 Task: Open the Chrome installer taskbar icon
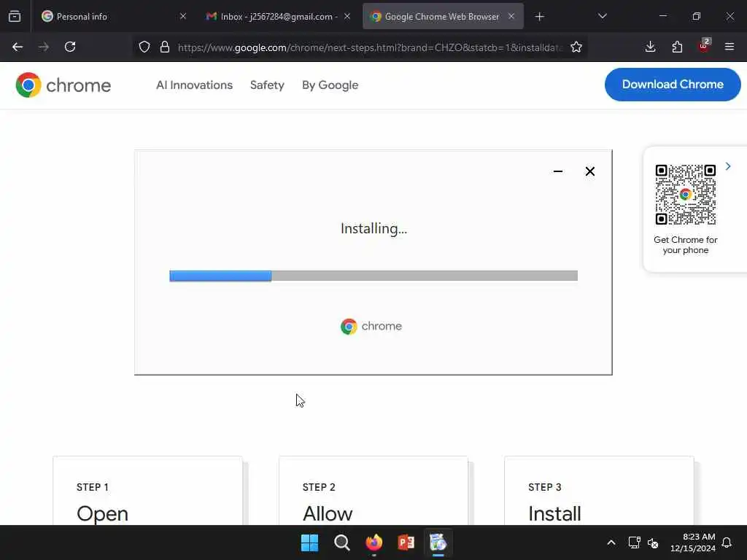pyautogui.click(x=438, y=542)
